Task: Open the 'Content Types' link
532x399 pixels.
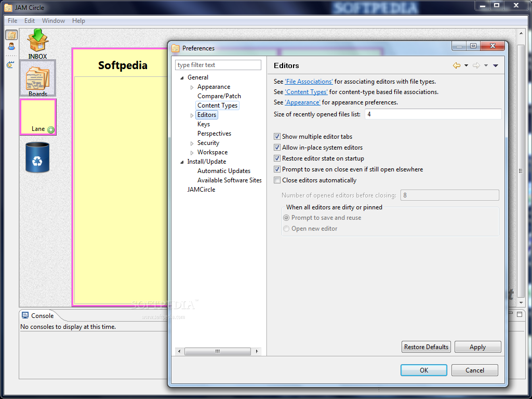Action: pos(306,92)
